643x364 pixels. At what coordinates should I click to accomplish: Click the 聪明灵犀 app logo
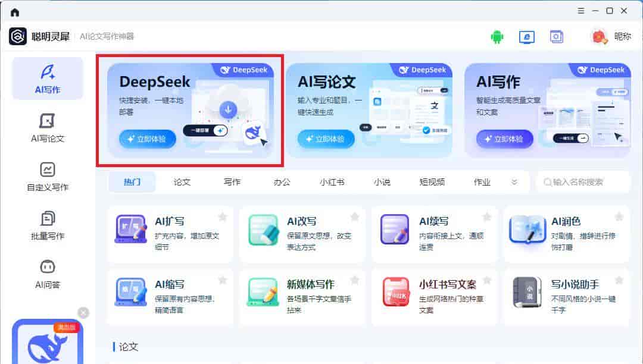pyautogui.click(x=18, y=36)
